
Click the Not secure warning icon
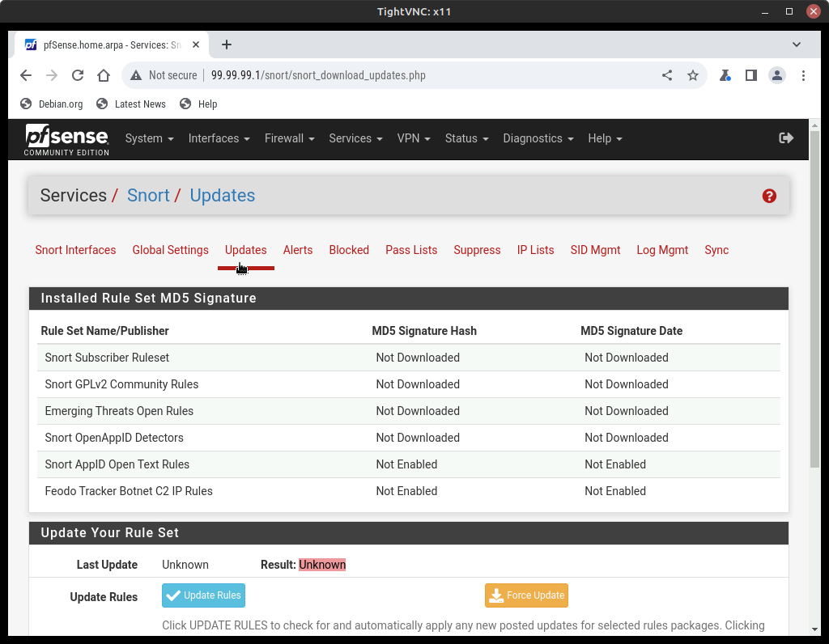coord(136,75)
